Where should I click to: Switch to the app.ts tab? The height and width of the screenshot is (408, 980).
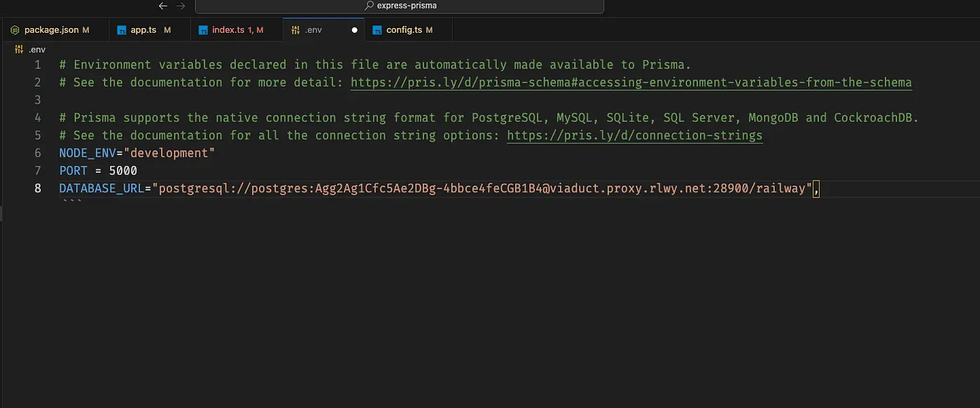150,30
